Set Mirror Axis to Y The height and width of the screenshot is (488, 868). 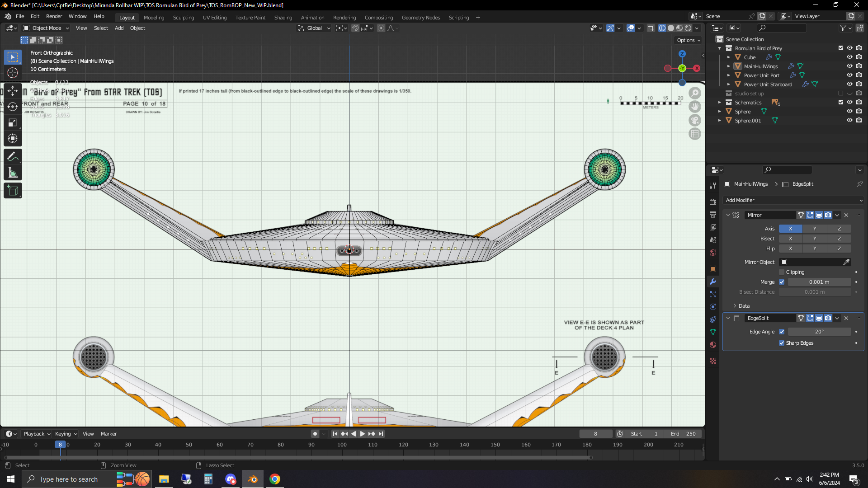815,229
